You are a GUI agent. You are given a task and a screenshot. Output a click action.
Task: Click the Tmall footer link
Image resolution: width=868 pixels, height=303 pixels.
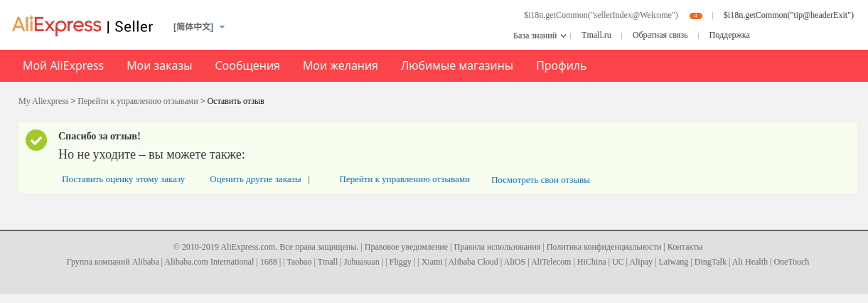click(x=328, y=262)
